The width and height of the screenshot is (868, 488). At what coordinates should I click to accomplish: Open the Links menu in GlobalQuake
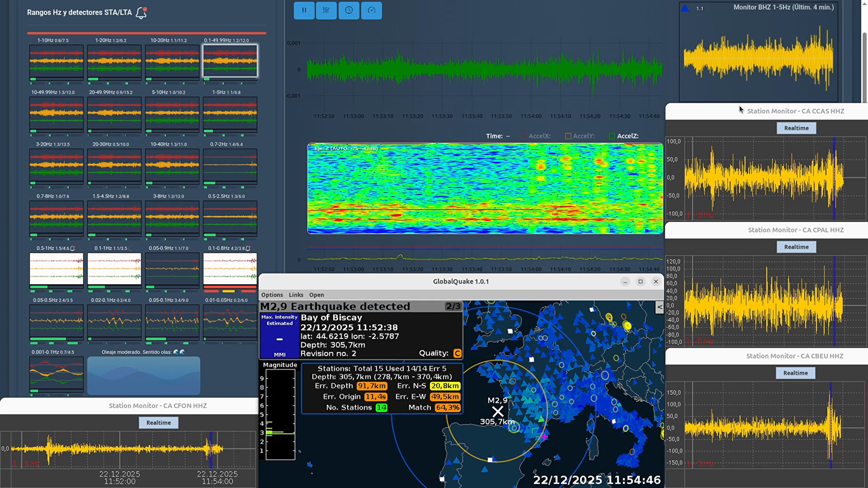click(296, 295)
